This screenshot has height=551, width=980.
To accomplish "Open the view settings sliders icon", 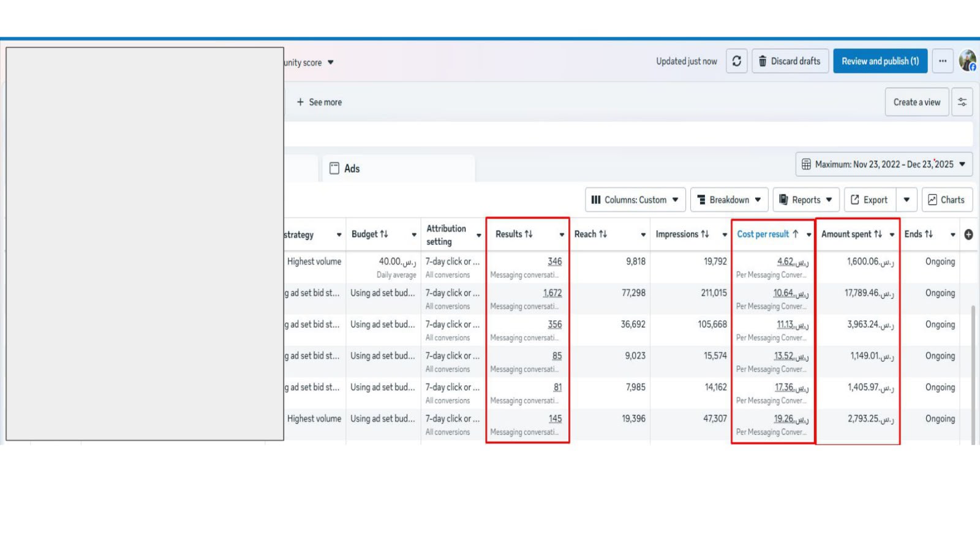I will [x=962, y=102].
